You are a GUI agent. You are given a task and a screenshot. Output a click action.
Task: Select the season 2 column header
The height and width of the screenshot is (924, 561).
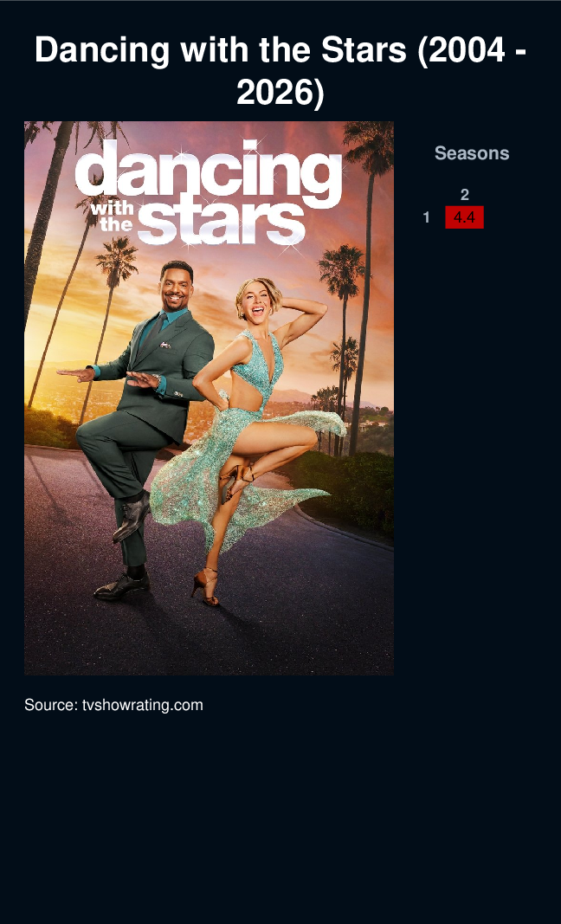(x=464, y=195)
